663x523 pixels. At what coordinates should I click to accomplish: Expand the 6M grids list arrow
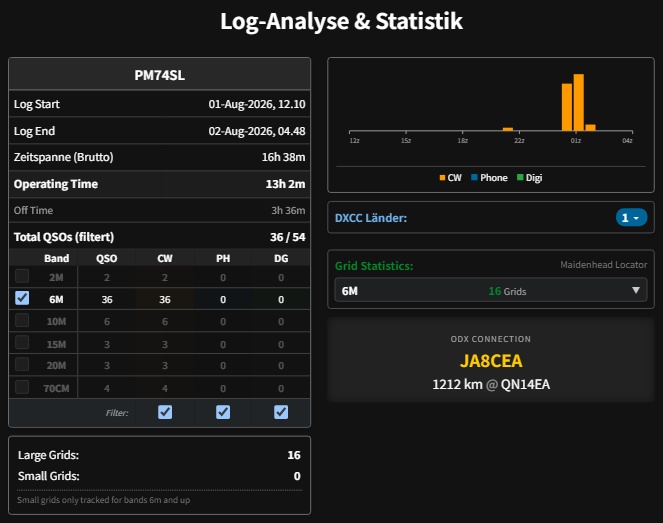click(x=636, y=290)
